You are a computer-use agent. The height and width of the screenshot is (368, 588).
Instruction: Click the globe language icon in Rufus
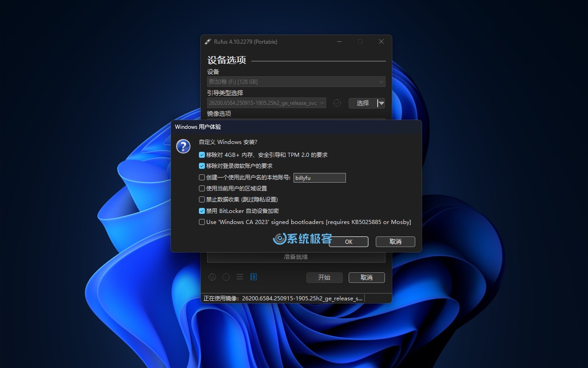coord(212,277)
